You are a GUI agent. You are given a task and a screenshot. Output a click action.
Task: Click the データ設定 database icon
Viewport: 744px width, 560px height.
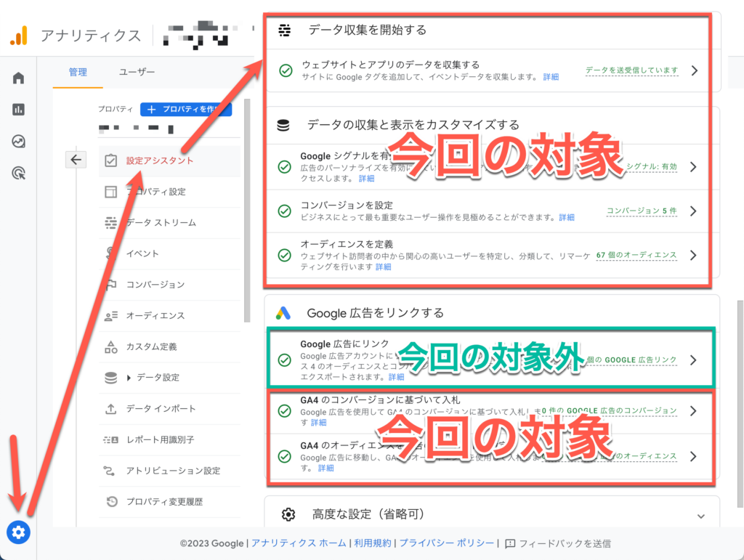(110, 378)
